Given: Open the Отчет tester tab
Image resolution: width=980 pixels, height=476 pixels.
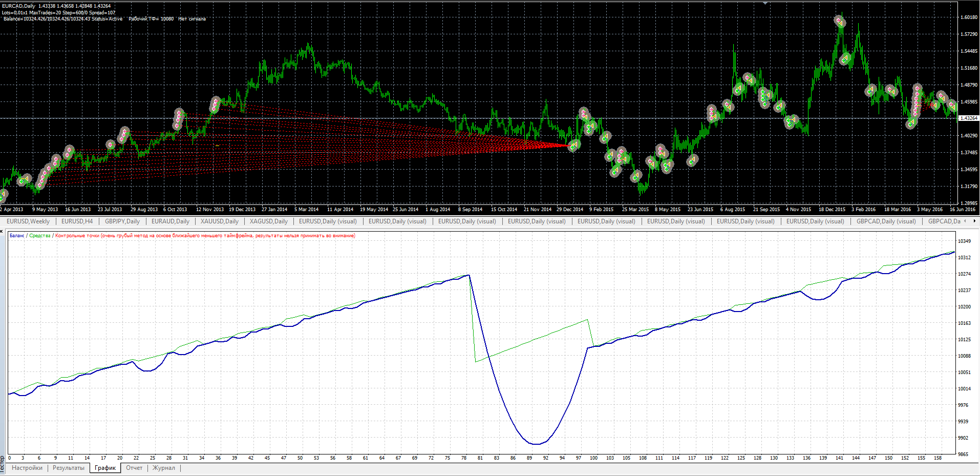Looking at the screenshot, I should (134, 468).
